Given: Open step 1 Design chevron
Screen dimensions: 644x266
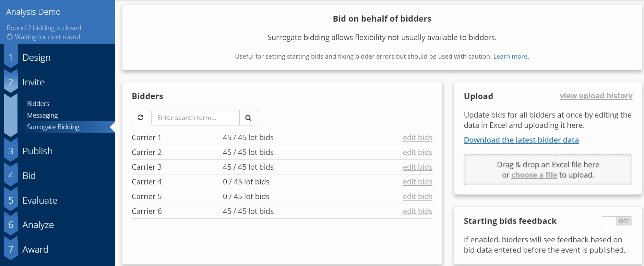Looking at the screenshot, I should (x=11, y=58).
